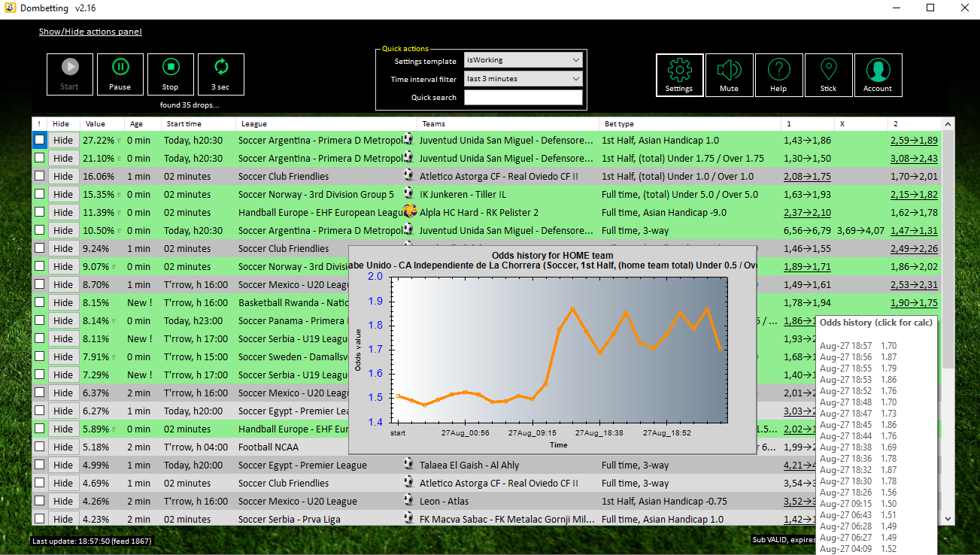Click the Aug-27 09:15 1.50 history entry
The image size is (980, 555).
point(858,504)
